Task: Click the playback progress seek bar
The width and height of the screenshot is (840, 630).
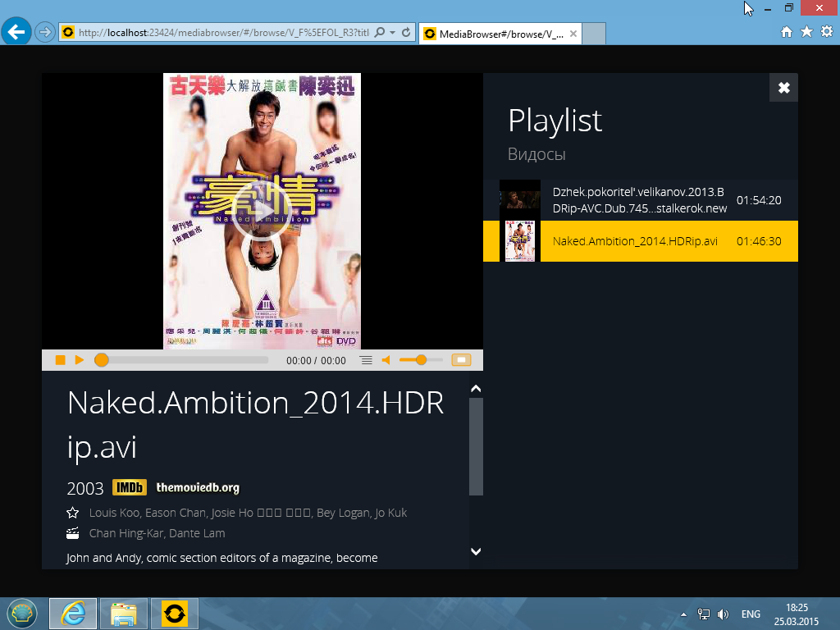Action: (x=185, y=360)
